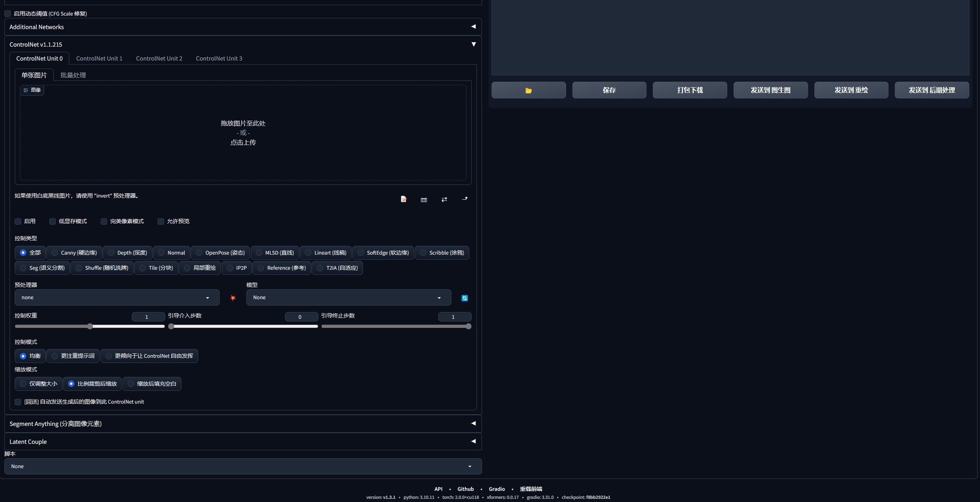Open the webcam camera icon

pyautogui.click(x=424, y=200)
